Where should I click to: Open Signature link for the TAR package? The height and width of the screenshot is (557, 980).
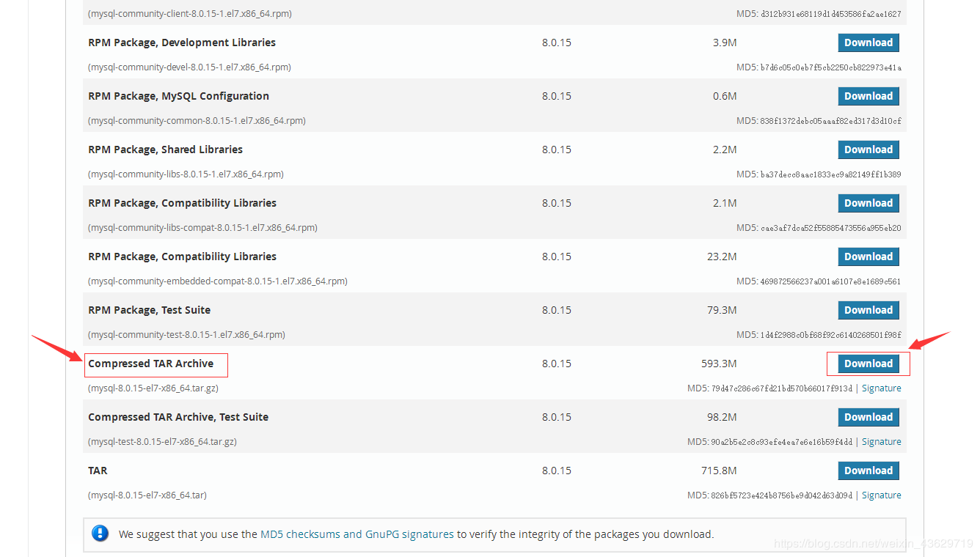point(881,495)
